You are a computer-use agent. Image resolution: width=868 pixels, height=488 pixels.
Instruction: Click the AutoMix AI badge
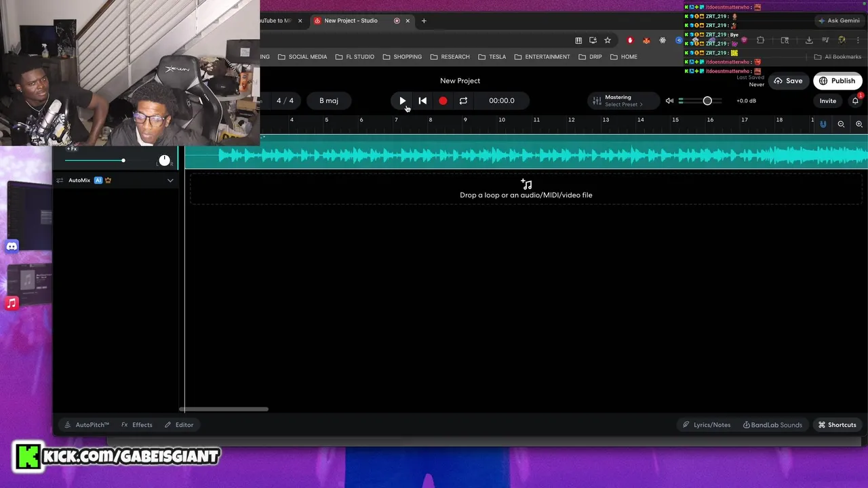[x=98, y=180]
